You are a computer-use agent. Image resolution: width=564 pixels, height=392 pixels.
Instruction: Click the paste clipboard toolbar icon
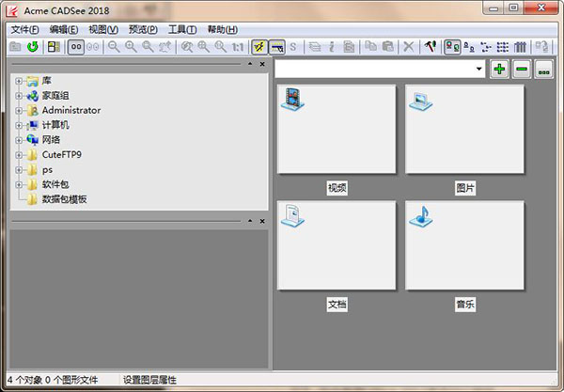(x=387, y=46)
